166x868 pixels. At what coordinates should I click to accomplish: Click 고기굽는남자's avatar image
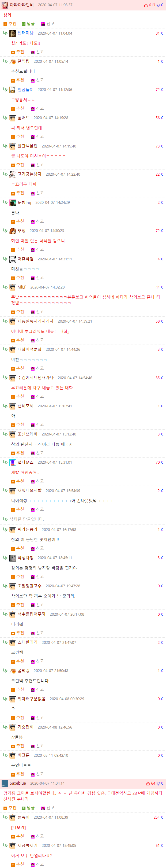[13, 174]
